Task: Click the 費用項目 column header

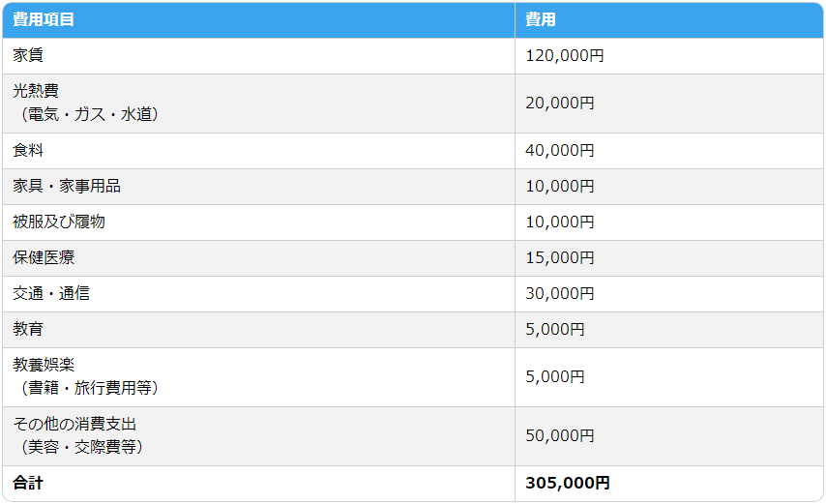Action: pos(44,19)
